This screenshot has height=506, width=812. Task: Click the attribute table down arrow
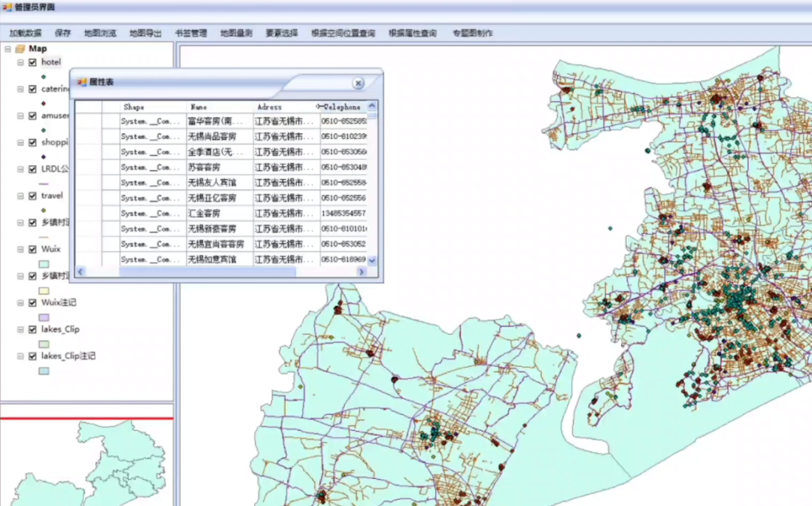coord(372,260)
